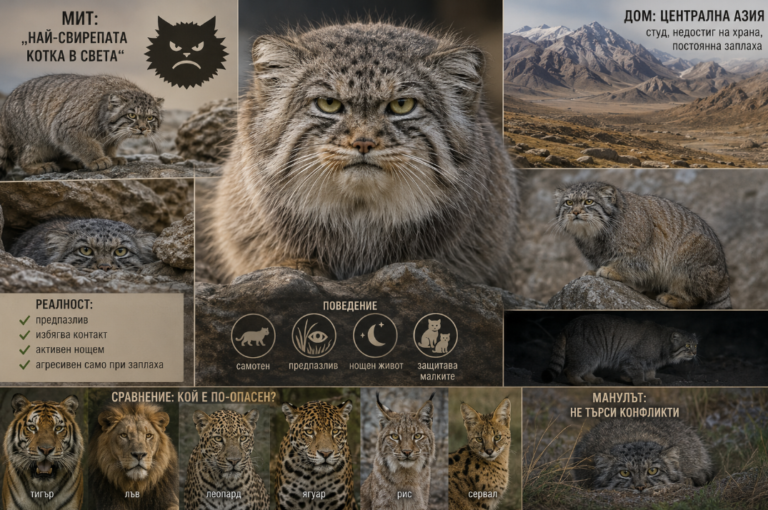768x510 pixels.
Task: Click the text 'НАЙ-СВИРЕПАТА КОТКА В СВЕТА'
Action: coord(74,47)
